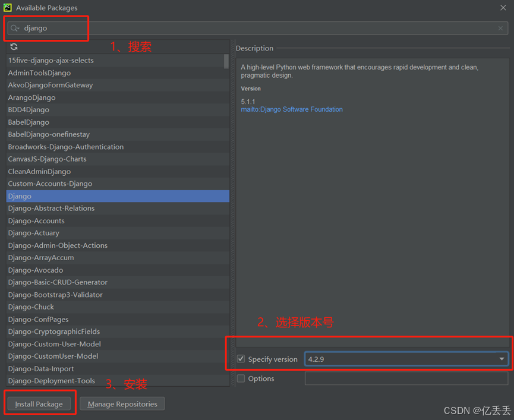Select the Django-Basic-CRUD-Generator package

click(118, 282)
